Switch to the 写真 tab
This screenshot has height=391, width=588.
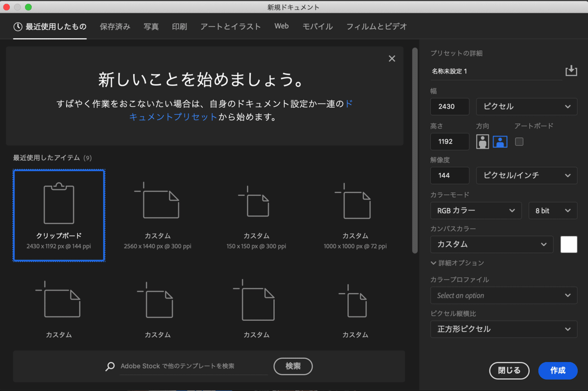pyautogui.click(x=151, y=26)
